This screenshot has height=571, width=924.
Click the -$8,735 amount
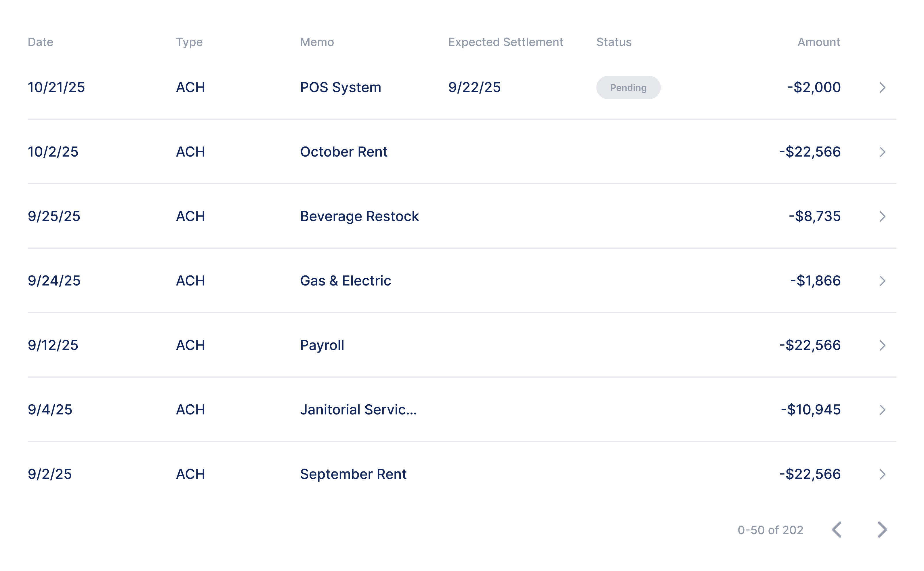(x=814, y=216)
